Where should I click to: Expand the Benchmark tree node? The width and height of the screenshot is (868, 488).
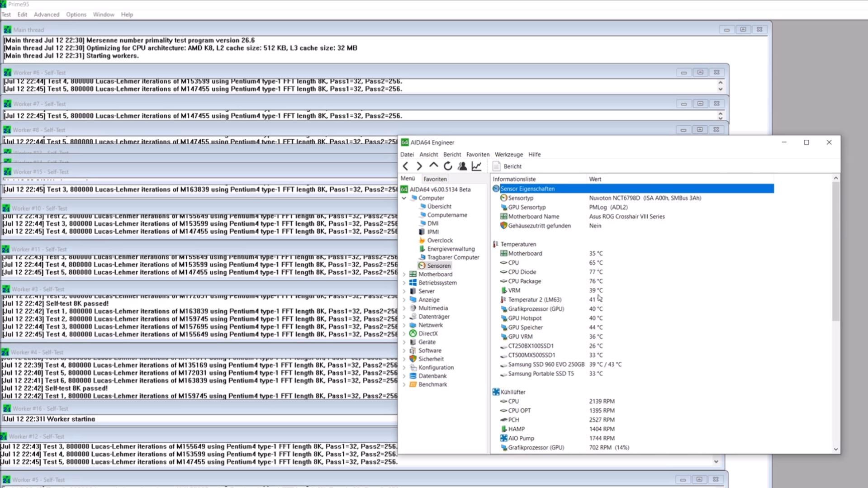(404, 385)
